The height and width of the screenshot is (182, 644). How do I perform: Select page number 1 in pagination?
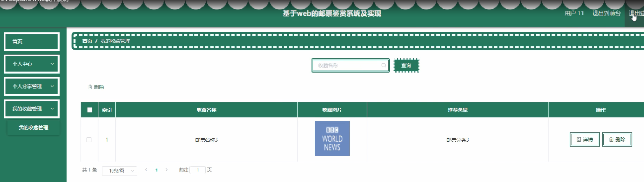point(157,170)
